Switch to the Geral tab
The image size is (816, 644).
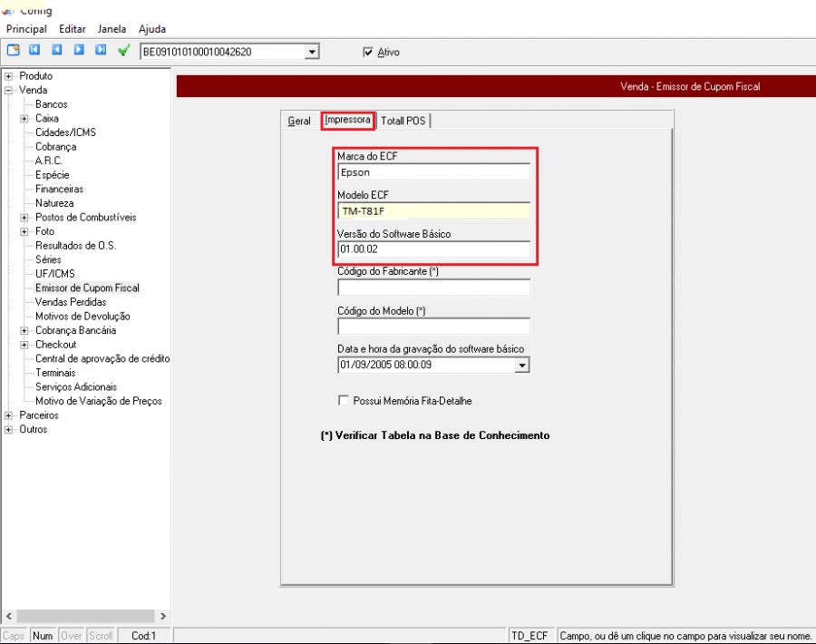(299, 121)
